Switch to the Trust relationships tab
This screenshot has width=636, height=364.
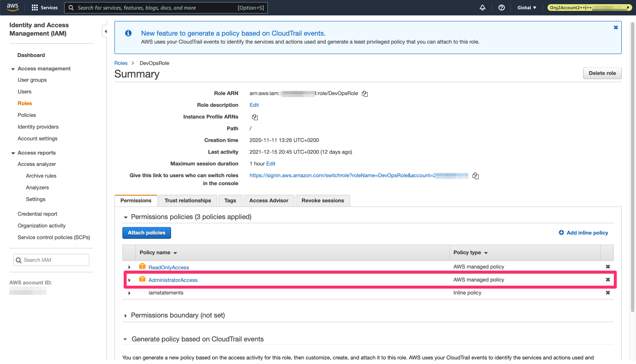point(188,201)
